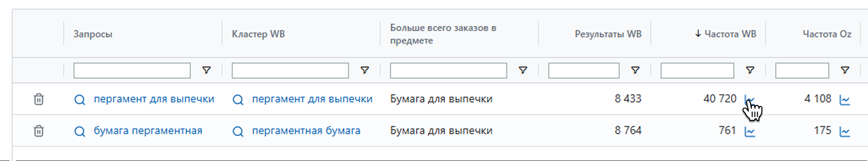Focus the Запросы filter text field
This screenshot has width=868, height=161.
click(x=132, y=70)
